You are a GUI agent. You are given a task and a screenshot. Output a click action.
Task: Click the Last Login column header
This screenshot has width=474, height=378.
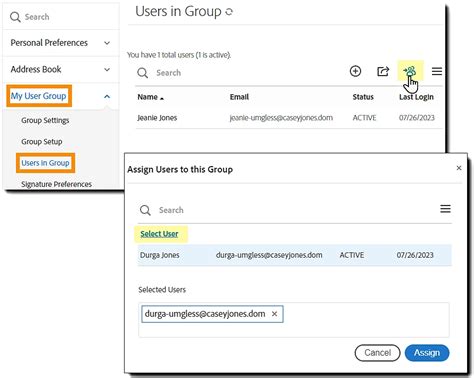point(416,97)
